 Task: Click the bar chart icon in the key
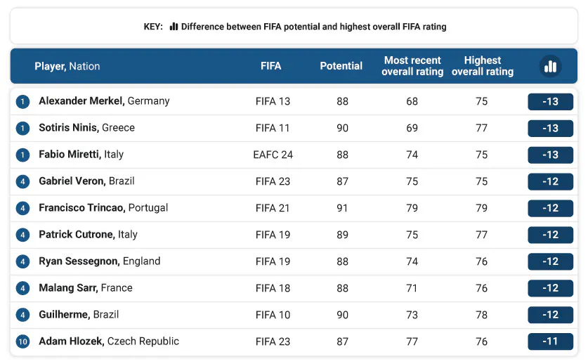click(x=174, y=27)
